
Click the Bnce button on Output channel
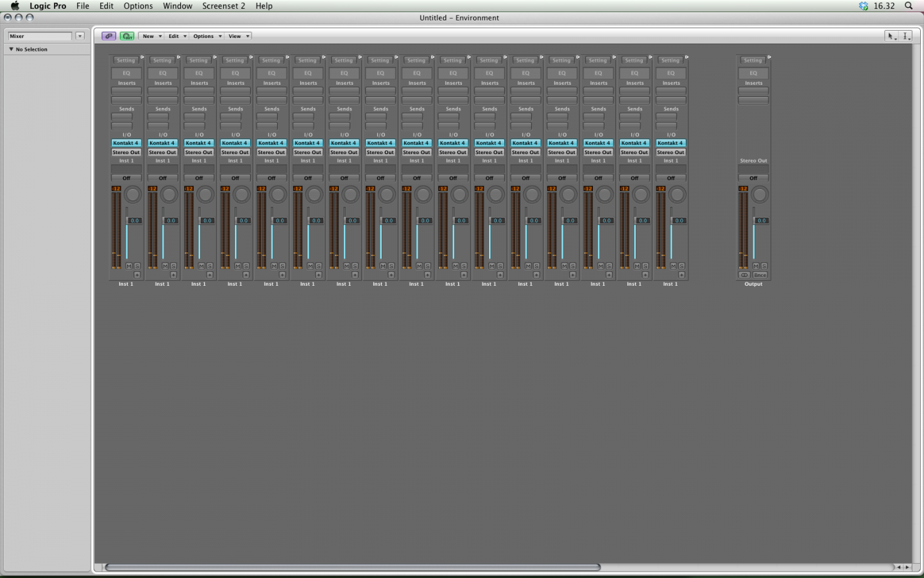(760, 275)
